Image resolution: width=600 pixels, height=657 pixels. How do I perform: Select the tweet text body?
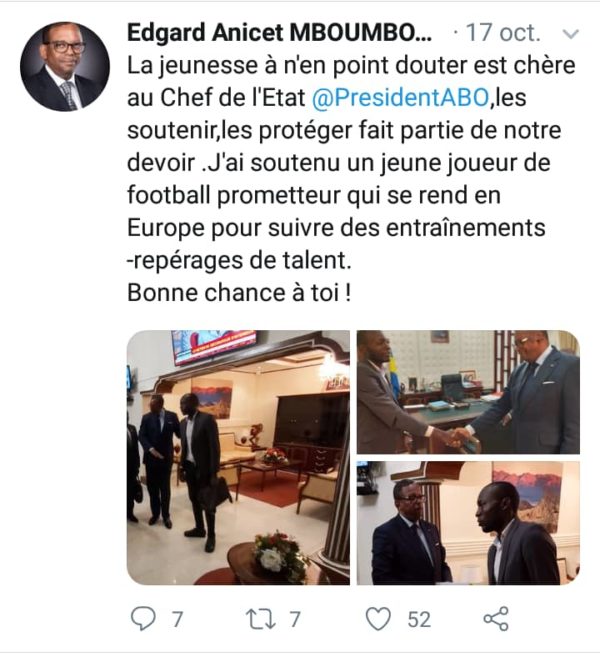[351, 179]
